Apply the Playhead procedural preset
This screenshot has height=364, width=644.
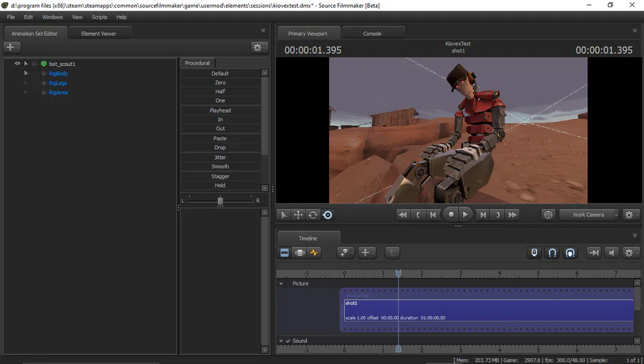[220, 110]
